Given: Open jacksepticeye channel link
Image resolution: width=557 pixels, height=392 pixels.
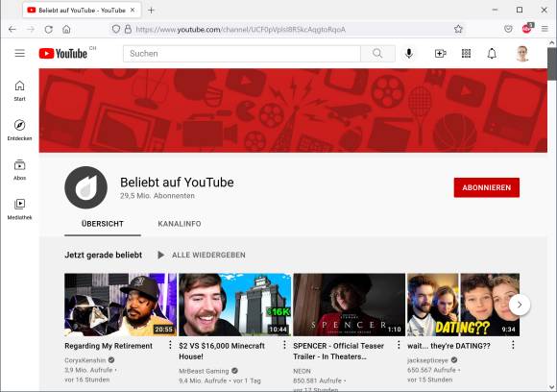Looking at the screenshot, I should tap(427, 360).
